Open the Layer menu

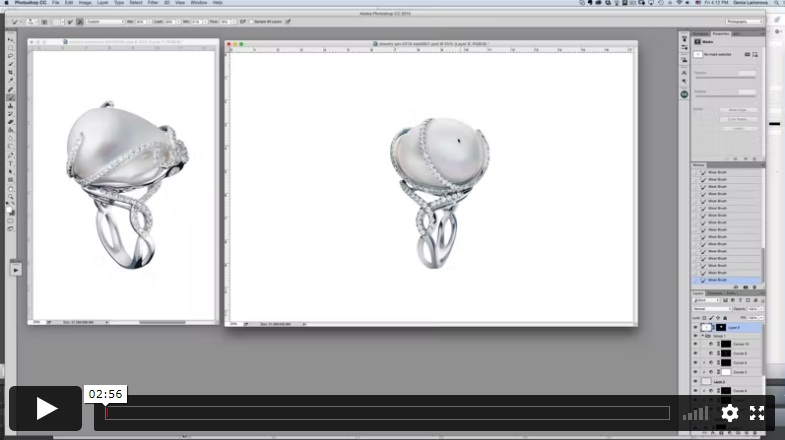pos(102,3)
